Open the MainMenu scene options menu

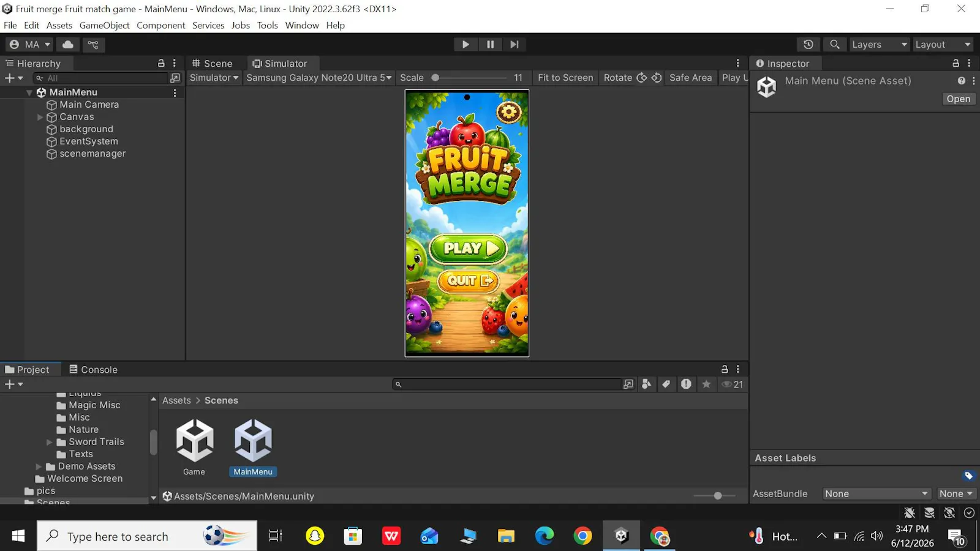tap(175, 92)
